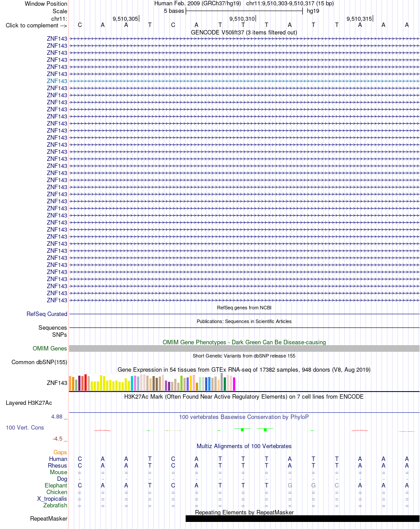Screen dimensions: 420x529
Task: Click the '5 bases' scale bar text
Action: point(174,11)
